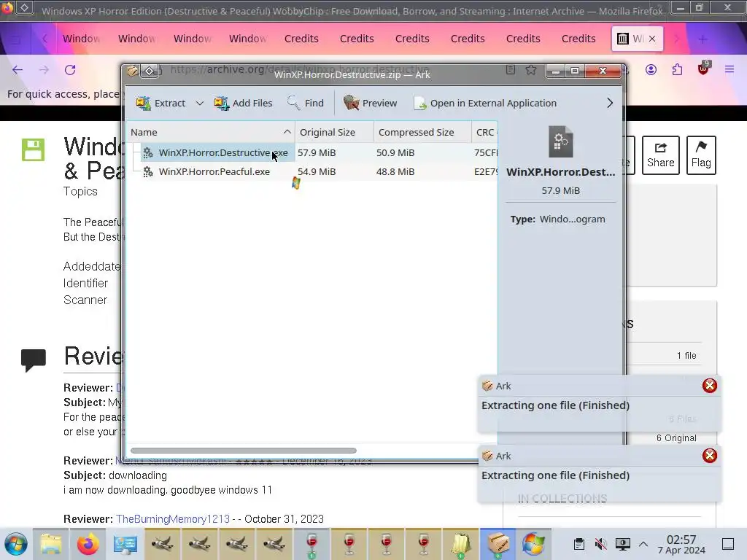The width and height of the screenshot is (747, 560).
Task: Select the active Internet Archive tab
Action: pos(637,39)
